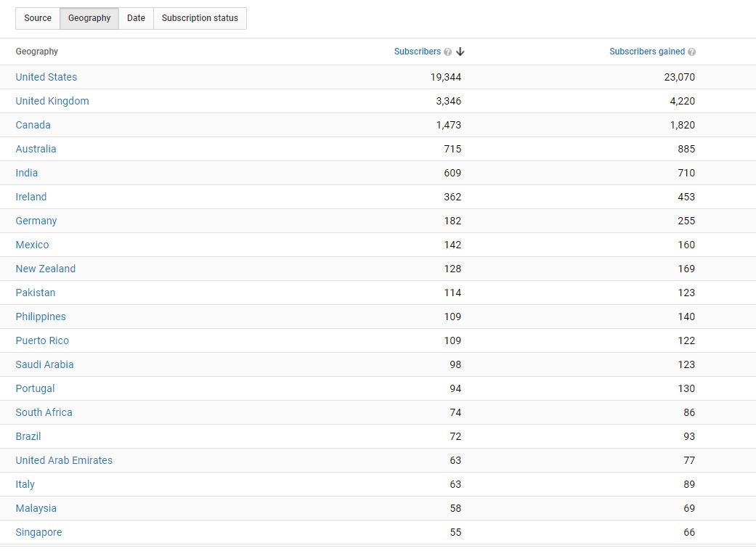
Task: Click Australia gained value 885
Action: tap(686, 149)
